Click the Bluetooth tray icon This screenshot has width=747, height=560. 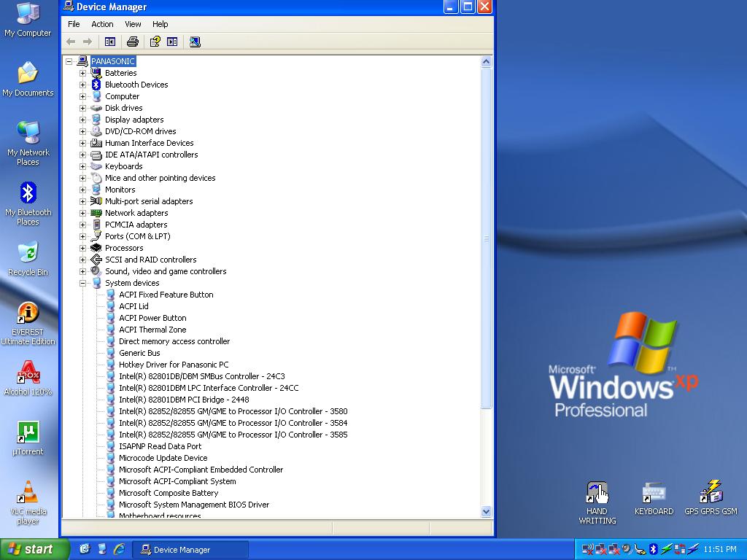click(653, 549)
